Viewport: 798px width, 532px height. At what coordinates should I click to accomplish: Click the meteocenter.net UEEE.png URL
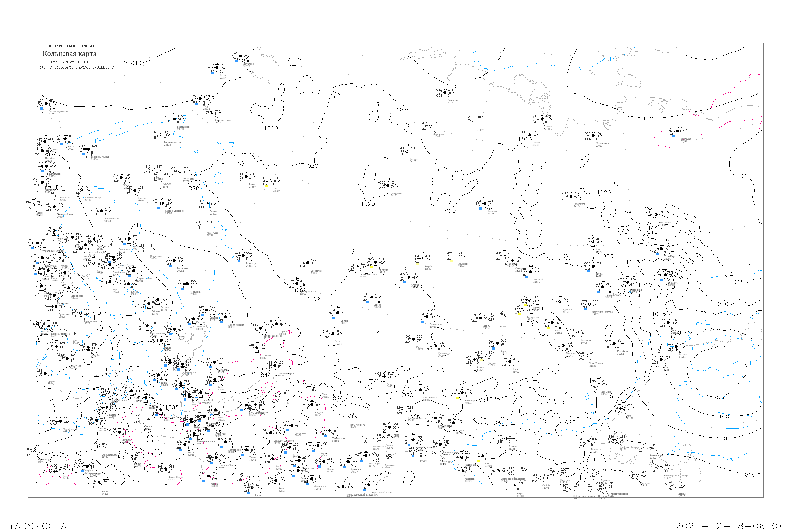pyautogui.click(x=75, y=67)
